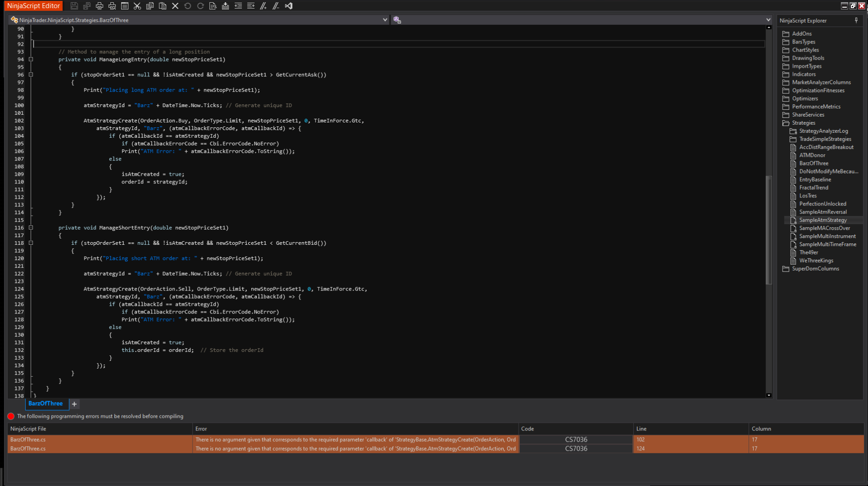The height and width of the screenshot is (486, 868).
Task: Undo the last edit
Action: point(188,6)
